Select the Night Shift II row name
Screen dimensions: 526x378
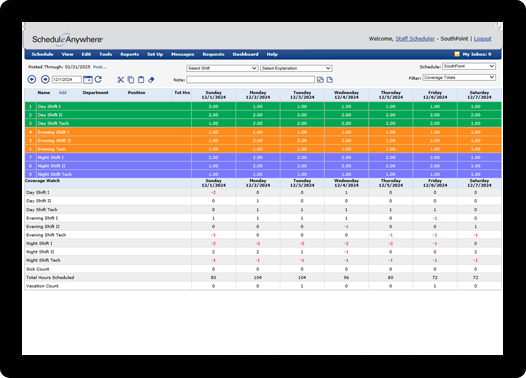click(52, 166)
